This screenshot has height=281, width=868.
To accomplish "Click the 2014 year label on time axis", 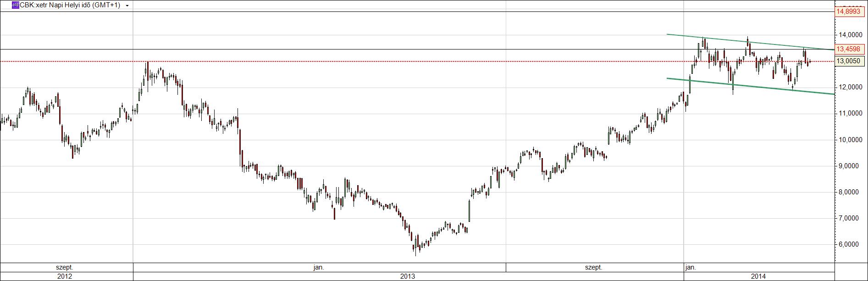I will (758, 276).
